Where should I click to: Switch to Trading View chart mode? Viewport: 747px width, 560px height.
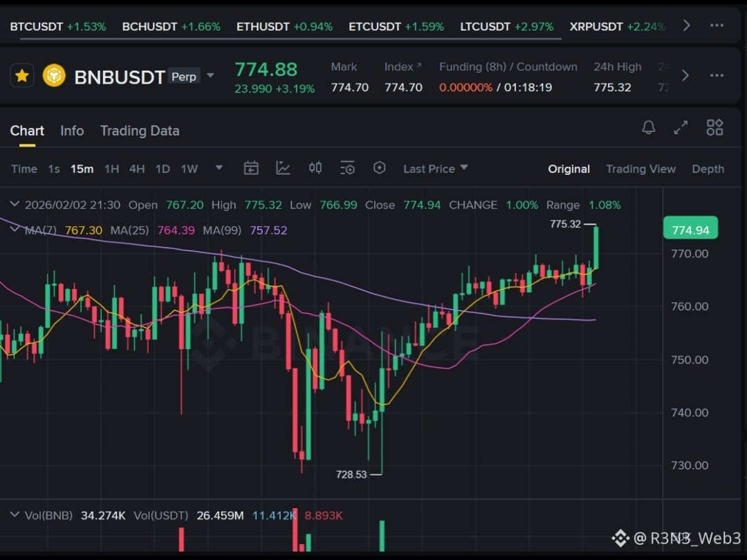[x=640, y=169]
